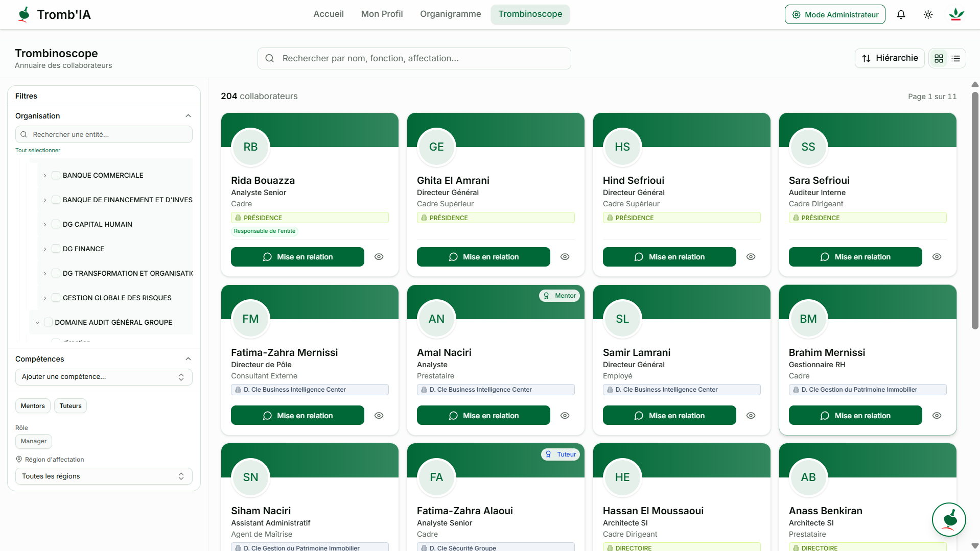Click Tout sélectionner link
The height and width of the screenshot is (551, 980).
tap(38, 150)
